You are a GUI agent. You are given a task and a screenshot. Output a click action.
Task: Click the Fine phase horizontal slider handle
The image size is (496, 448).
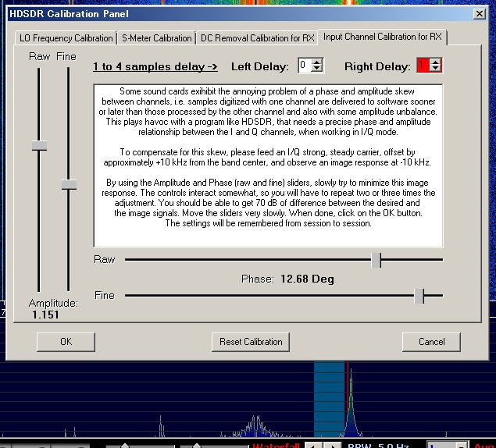coord(419,296)
